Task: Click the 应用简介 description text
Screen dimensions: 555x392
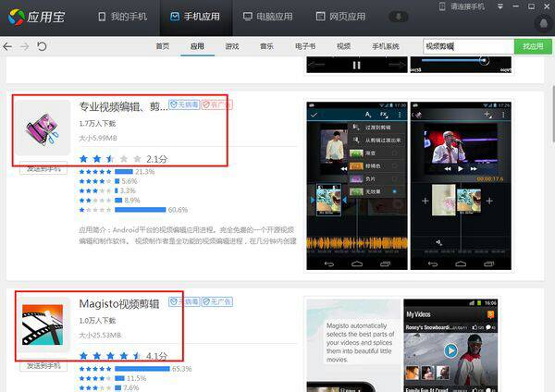Action: [188, 235]
